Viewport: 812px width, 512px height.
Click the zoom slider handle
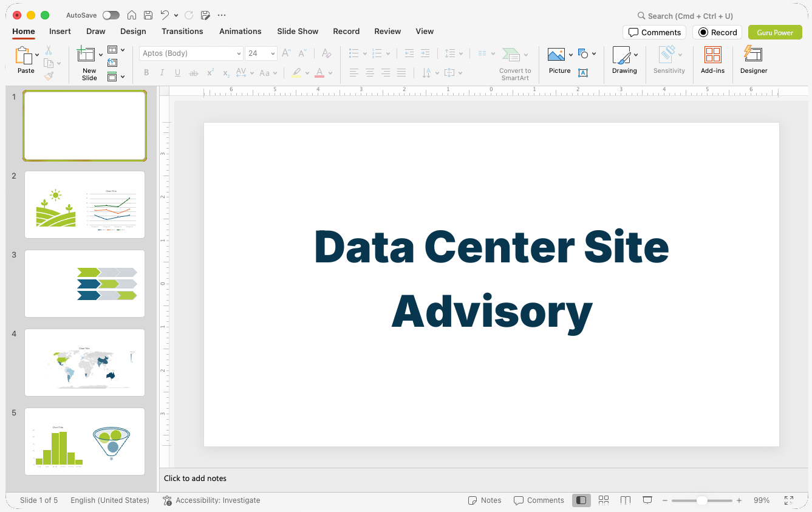coord(701,500)
